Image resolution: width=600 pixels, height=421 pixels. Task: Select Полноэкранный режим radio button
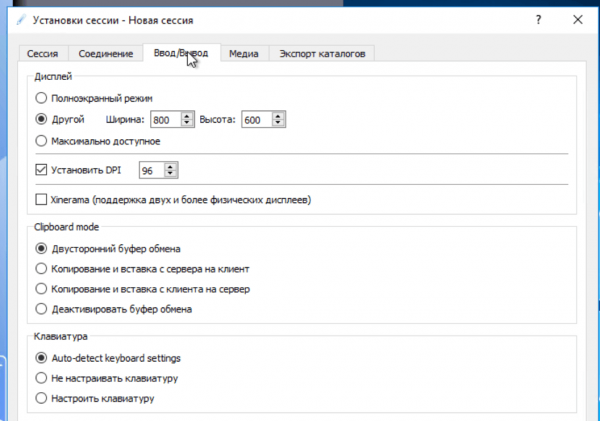pos(41,98)
